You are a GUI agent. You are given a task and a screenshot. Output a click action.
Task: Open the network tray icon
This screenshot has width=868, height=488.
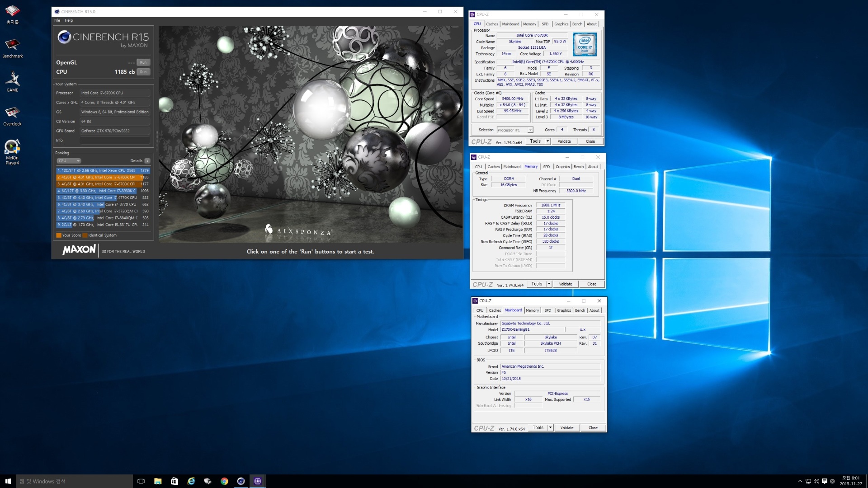[808, 481]
